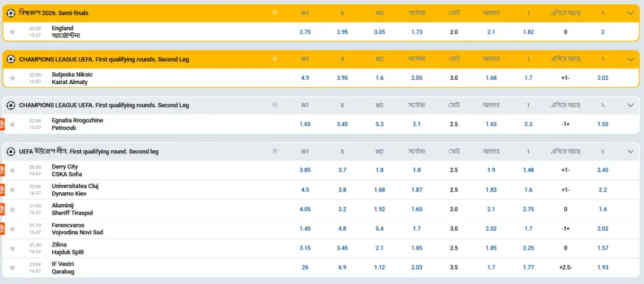Click the TOP badge beside Ferencvaros
Viewport: 644px width, 284px height.
[3, 229]
